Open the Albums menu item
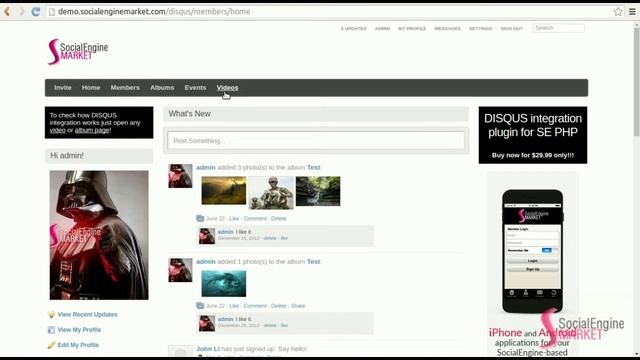 [162, 87]
